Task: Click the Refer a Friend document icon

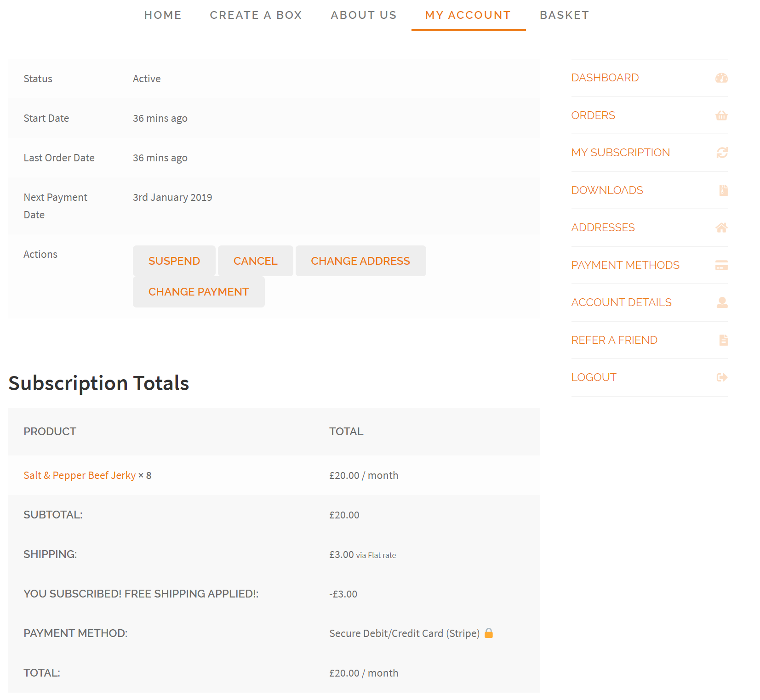Action: point(723,340)
